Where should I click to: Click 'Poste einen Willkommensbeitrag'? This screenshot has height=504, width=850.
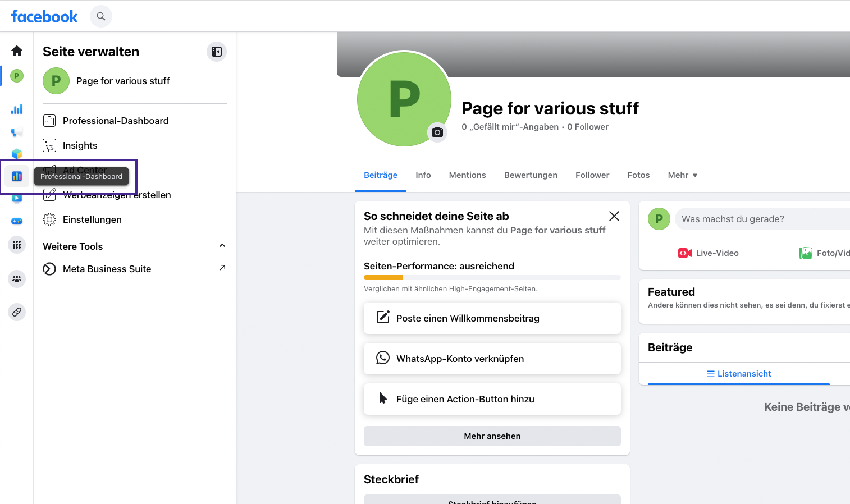[x=492, y=318]
